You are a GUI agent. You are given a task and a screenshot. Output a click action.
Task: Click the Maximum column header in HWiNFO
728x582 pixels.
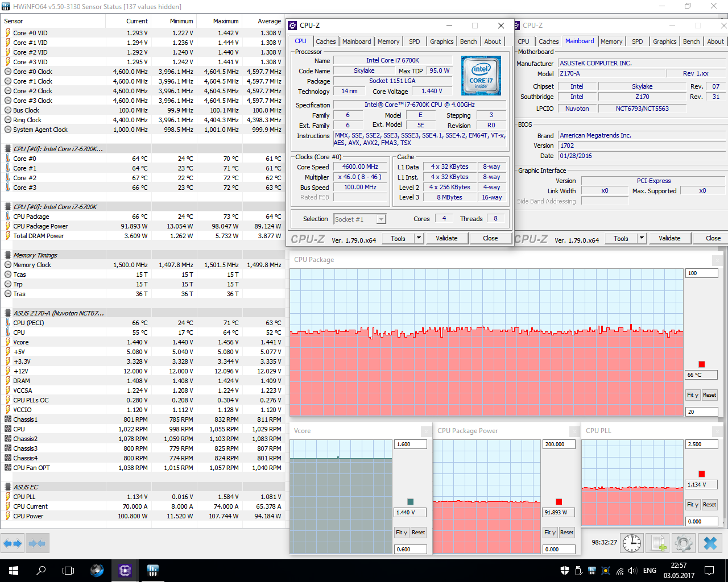coord(219,21)
